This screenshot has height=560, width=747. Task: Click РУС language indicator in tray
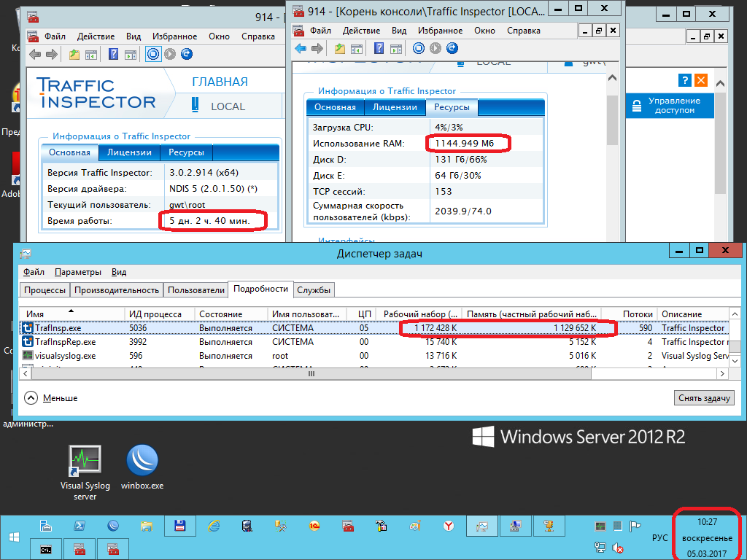tap(659, 537)
